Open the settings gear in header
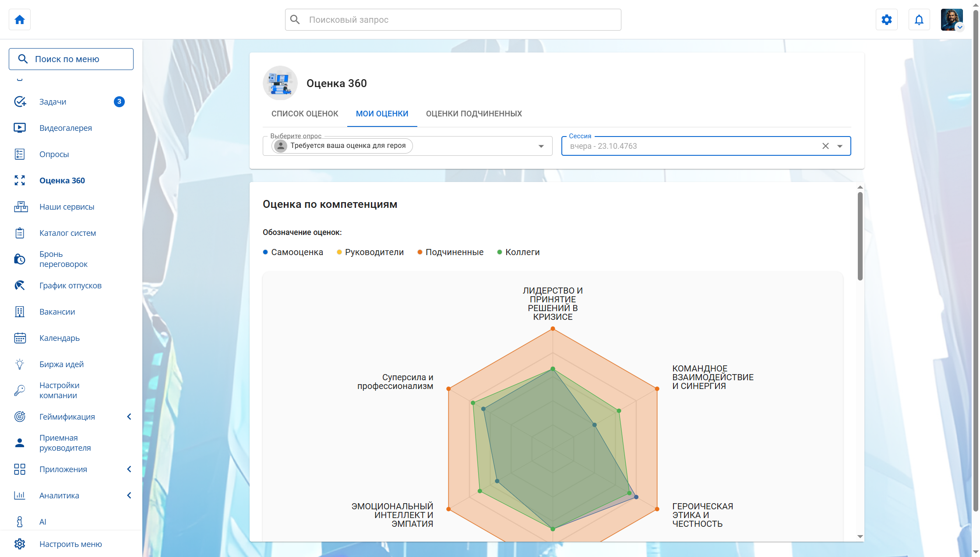Viewport: 980px width, 557px height. (886, 20)
